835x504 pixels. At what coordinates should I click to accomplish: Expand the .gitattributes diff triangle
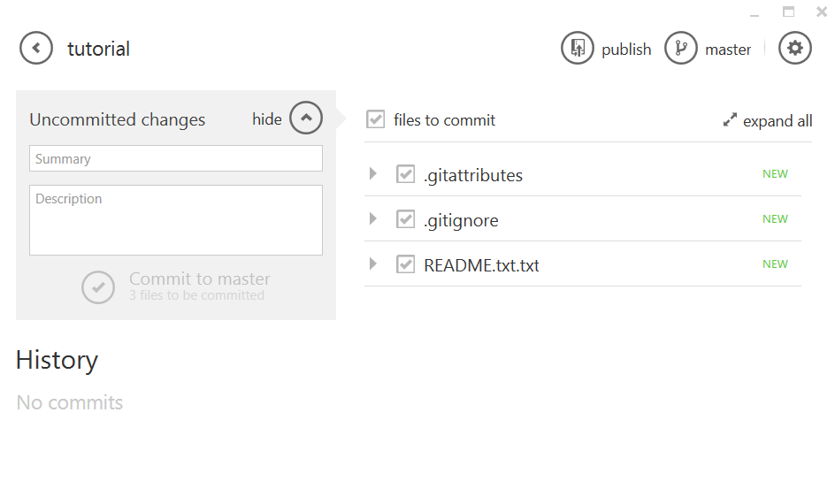coord(373,173)
